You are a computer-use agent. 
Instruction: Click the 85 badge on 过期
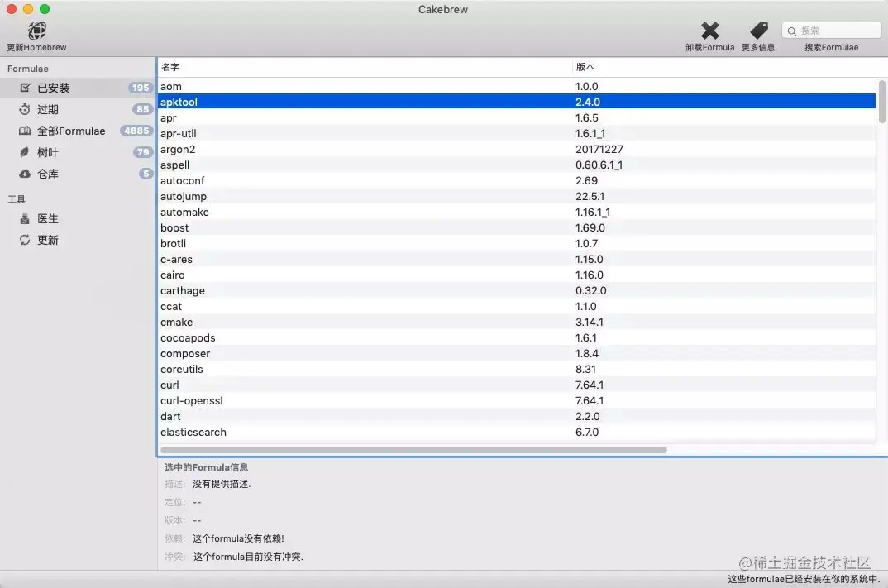[143, 109]
